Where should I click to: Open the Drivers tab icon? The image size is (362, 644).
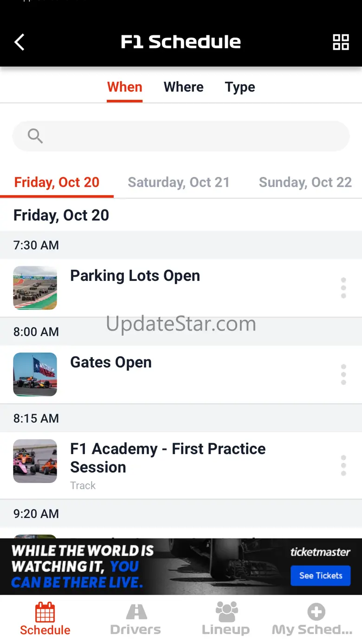point(136,612)
